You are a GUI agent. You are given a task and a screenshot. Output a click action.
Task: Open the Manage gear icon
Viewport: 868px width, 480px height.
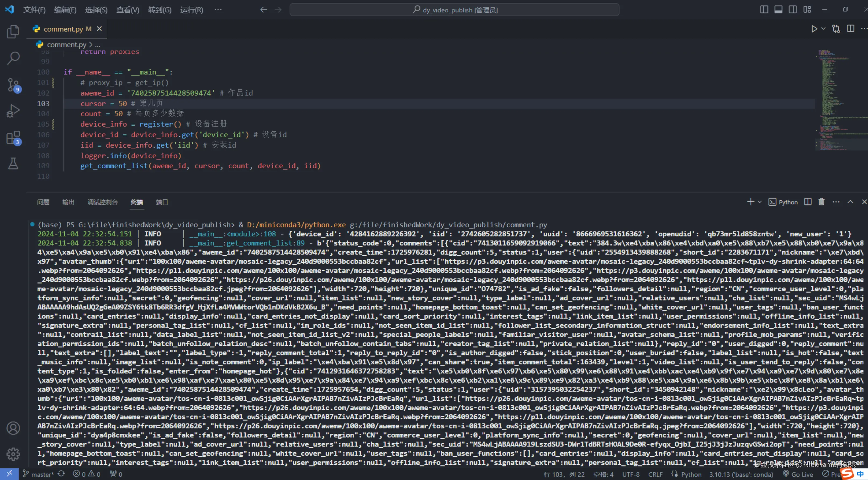[x=13, y=454]
